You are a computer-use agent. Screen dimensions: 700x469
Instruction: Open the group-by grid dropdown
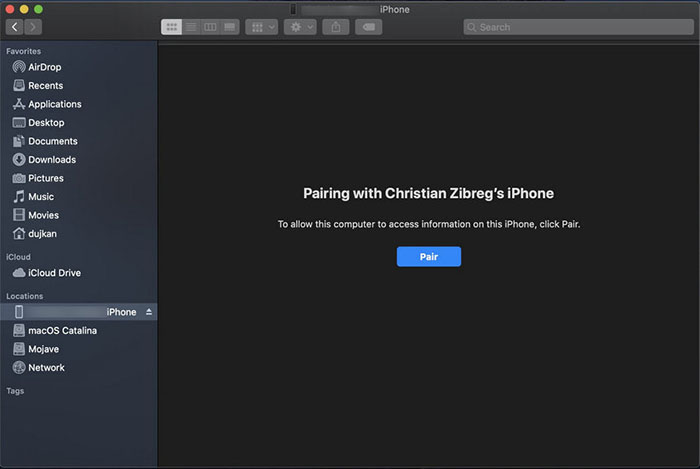[262, 27]
